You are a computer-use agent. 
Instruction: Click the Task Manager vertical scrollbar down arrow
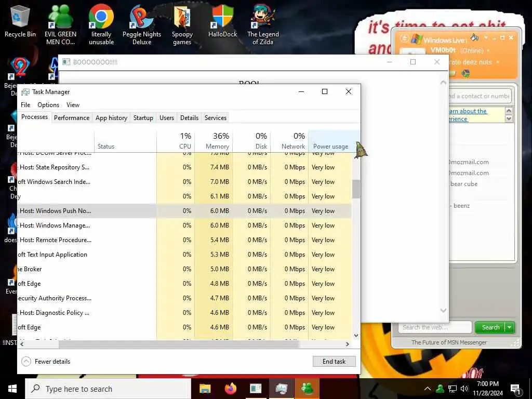point(356,335)
